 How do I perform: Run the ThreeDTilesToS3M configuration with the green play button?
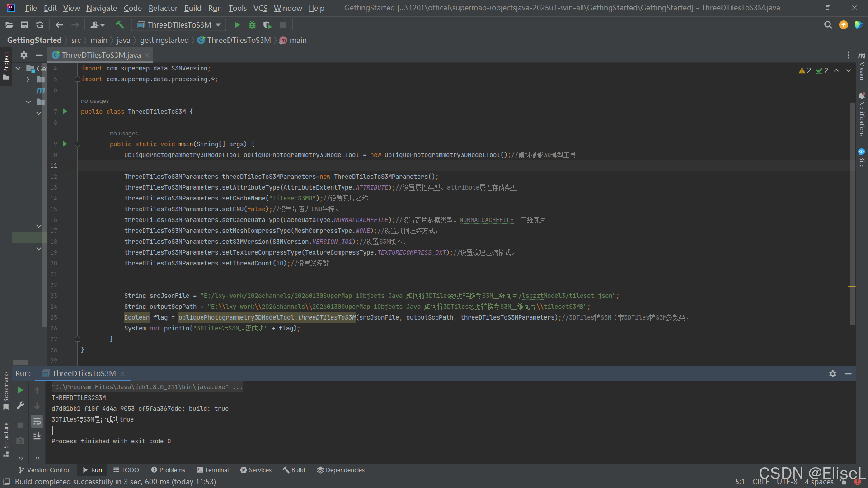[x=237, y=25]
